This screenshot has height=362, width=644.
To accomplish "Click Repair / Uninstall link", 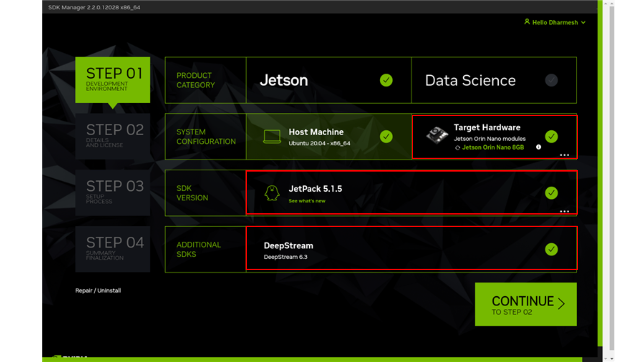I will click(x=98, y=291).
